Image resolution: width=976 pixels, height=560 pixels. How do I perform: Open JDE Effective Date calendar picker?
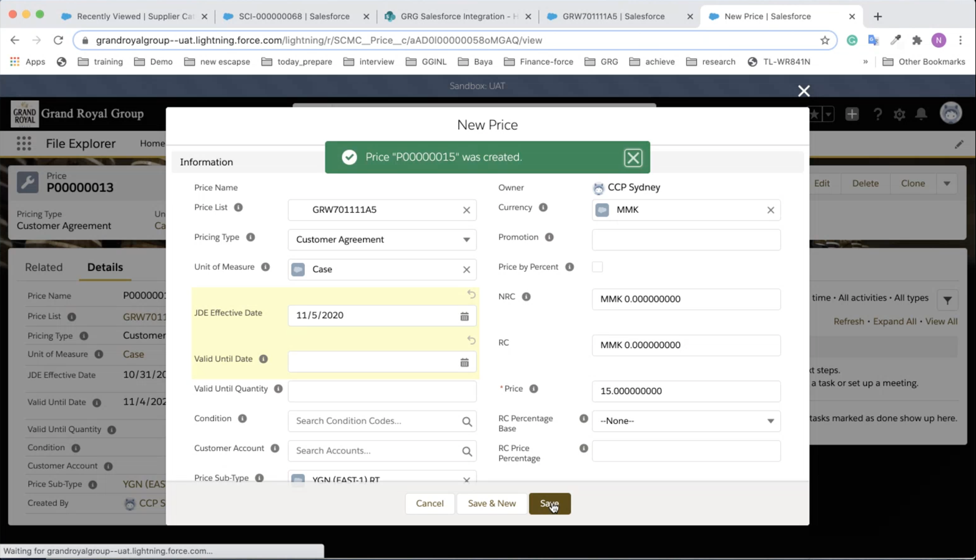tap(464, 316)
